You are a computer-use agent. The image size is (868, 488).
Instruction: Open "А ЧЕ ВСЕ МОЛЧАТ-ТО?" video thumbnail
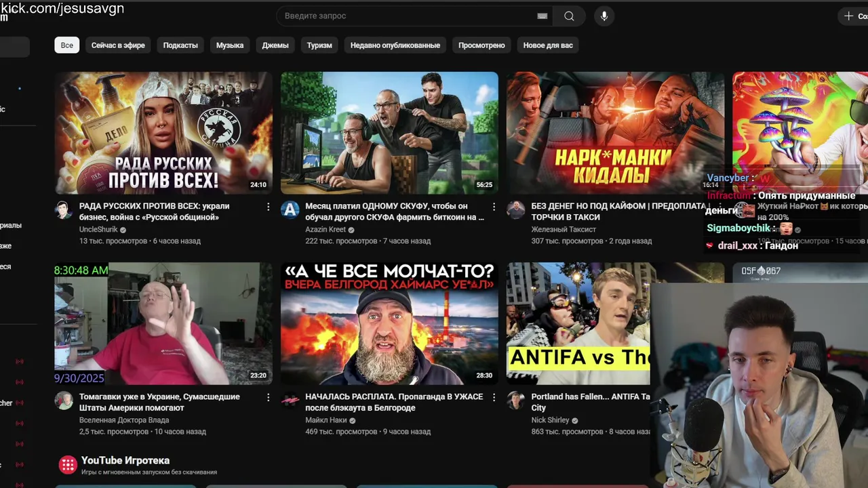click(x=389, y=323)
